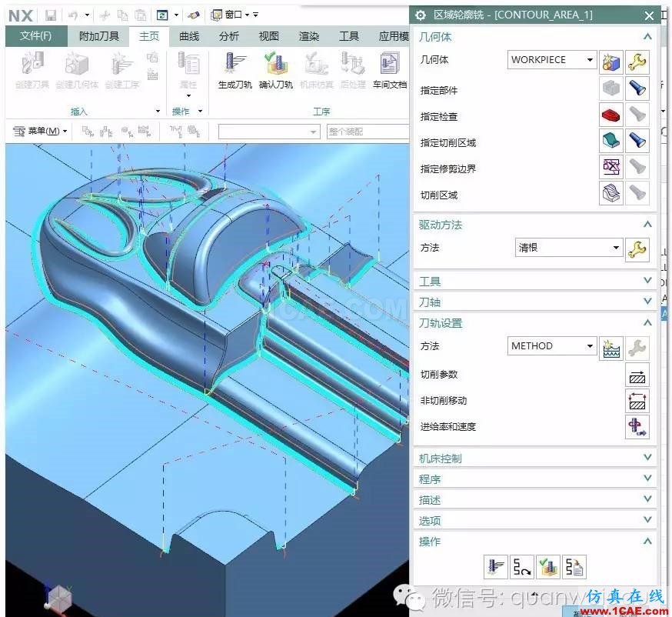Image resolution: width=672 pixels, height=617 pixels.
Task: Click the 整个装配 scope field
Action: point(368,132)
